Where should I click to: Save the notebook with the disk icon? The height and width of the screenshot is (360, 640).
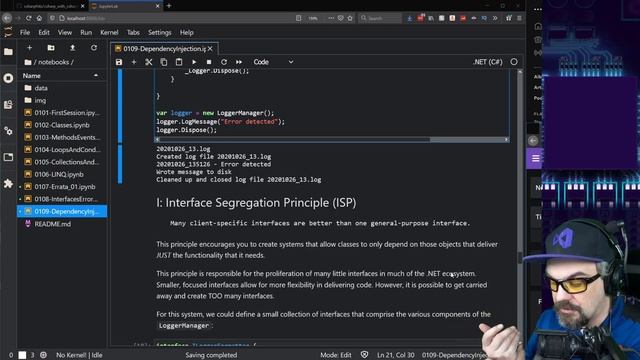[x=119, y=62]
